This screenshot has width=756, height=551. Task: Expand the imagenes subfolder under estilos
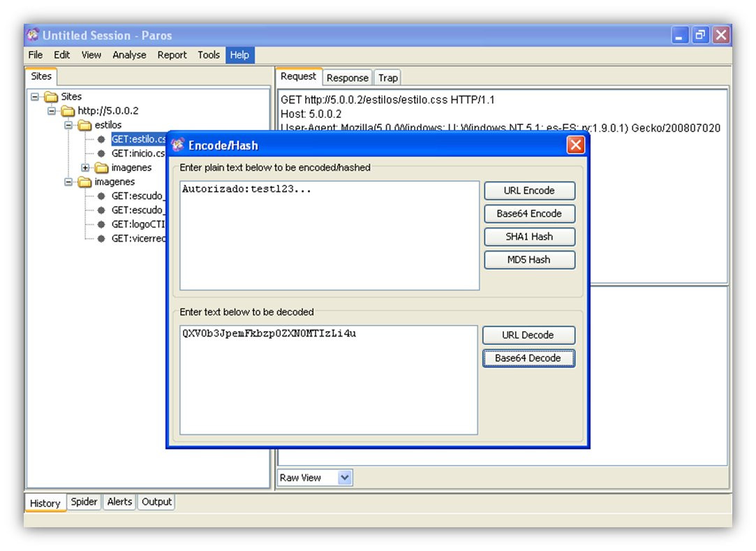[x=85, y=168]
